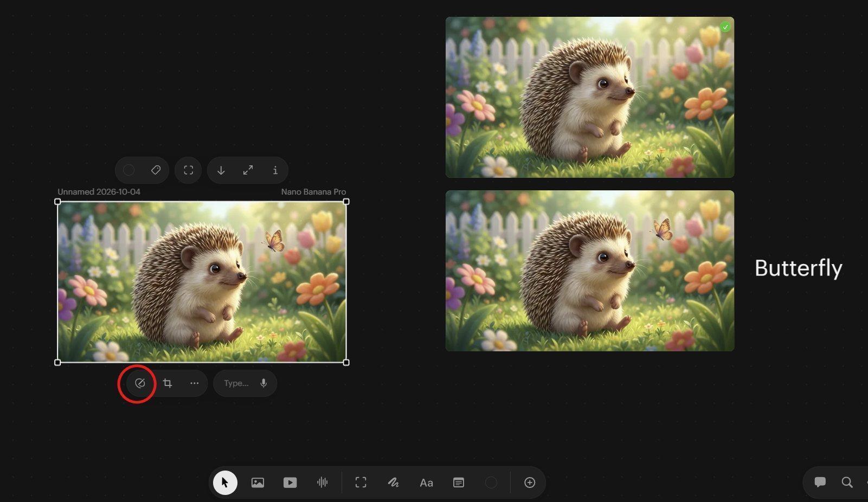The width and height of the screenshot is (868, 502).
Task: Click the bottom-right resize handle of selected image
Action: [346, 362]
